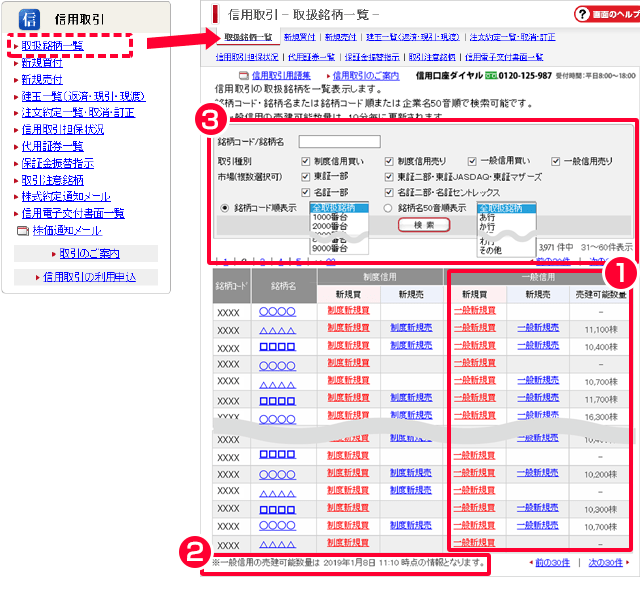
Task: Toggle 東証二部・東証JASDAQ・東証マザーズ checkbox
Action: (x=389, y=177)
